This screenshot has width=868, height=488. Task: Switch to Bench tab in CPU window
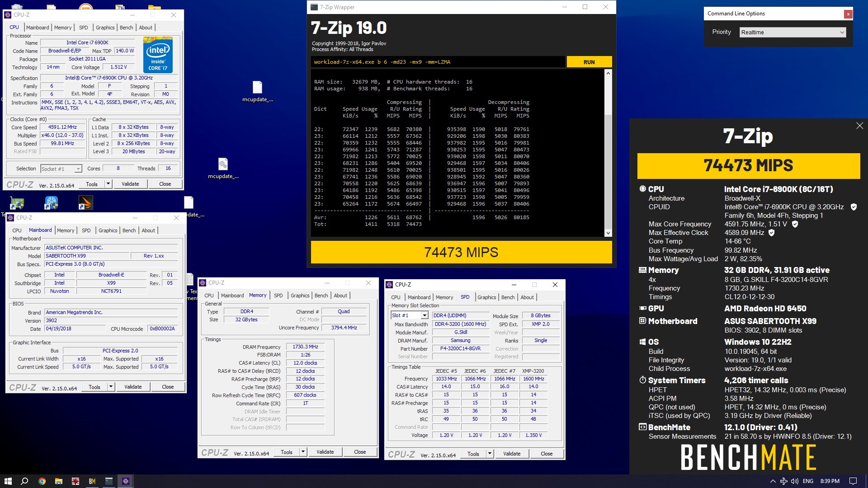coord(126,28)
